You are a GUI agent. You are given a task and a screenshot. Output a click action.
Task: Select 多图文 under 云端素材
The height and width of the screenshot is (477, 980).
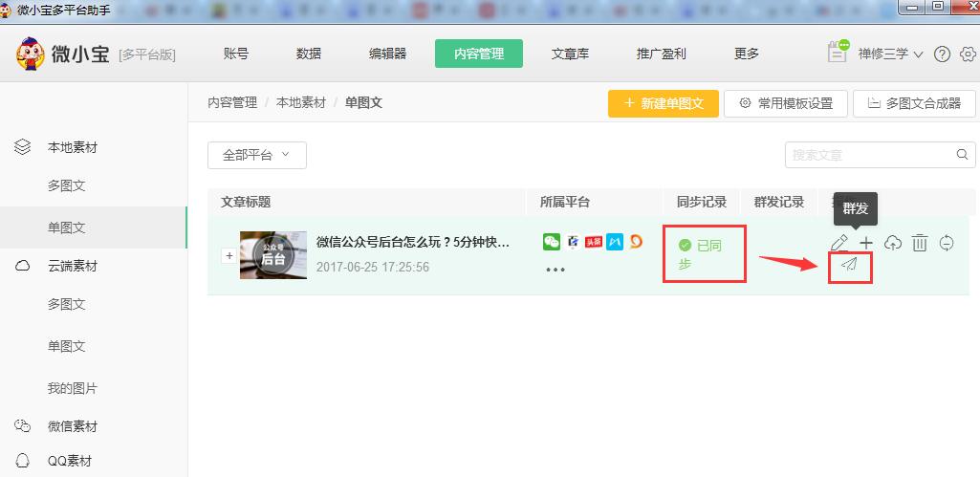tap(66, 304)
